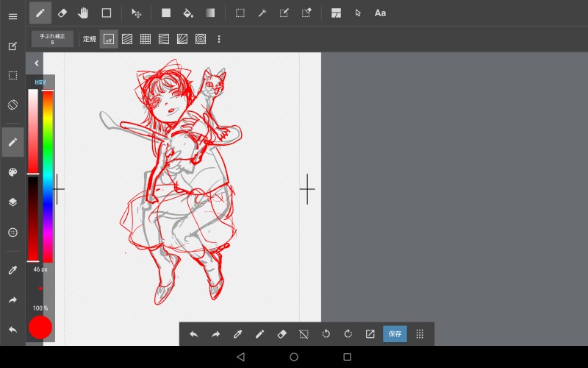Tap the Android back button
Screen dimensions: 588x368
pyautogui.click(x=241, y=357)
